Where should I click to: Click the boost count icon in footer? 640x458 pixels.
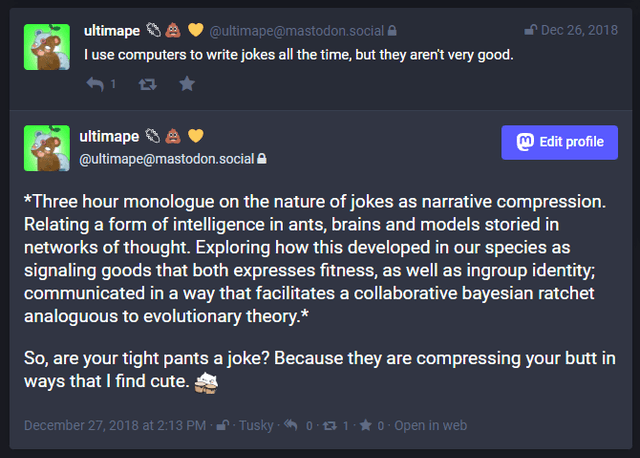[x=329, y=425]
